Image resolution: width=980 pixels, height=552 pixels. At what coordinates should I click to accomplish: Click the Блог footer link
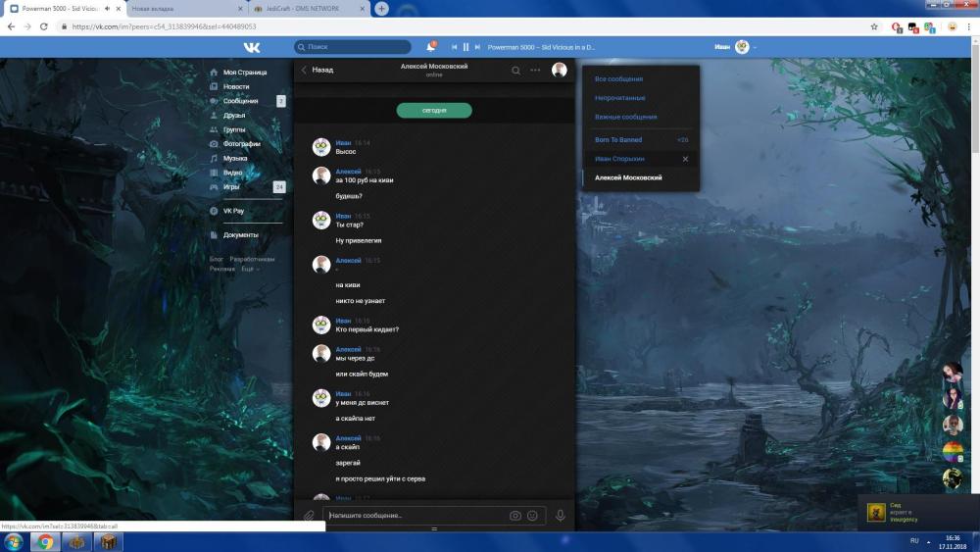pos(217,260)
